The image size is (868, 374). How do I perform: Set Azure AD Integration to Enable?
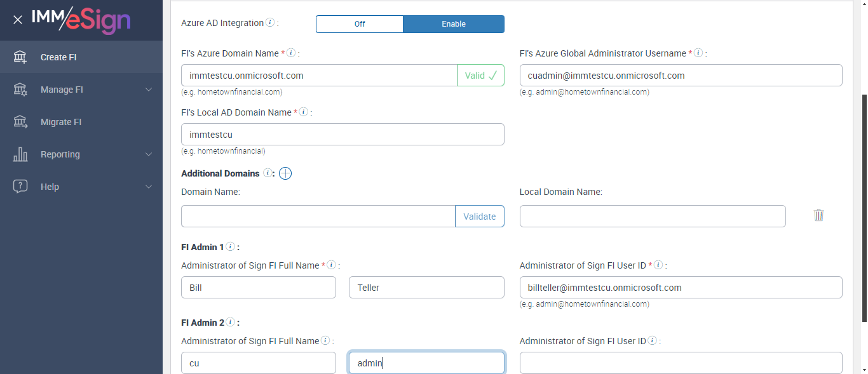pyautogui.click(x=454, y=24)
